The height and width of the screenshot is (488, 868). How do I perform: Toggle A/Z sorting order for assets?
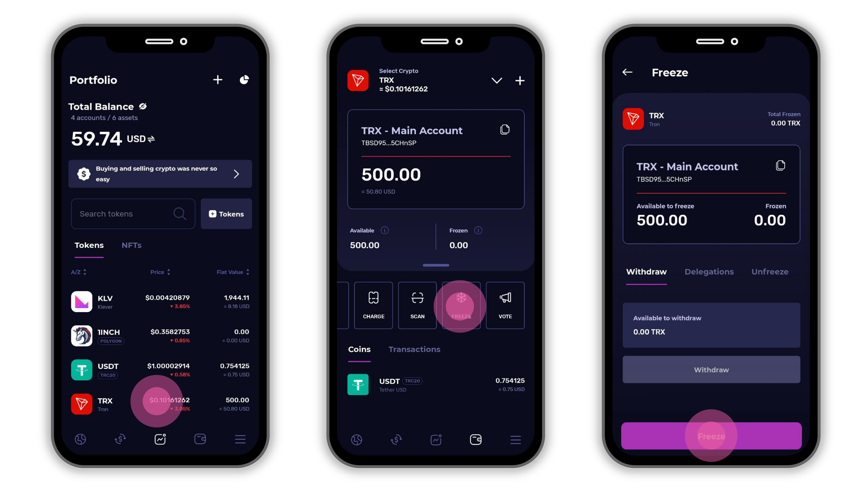point(77,272)
